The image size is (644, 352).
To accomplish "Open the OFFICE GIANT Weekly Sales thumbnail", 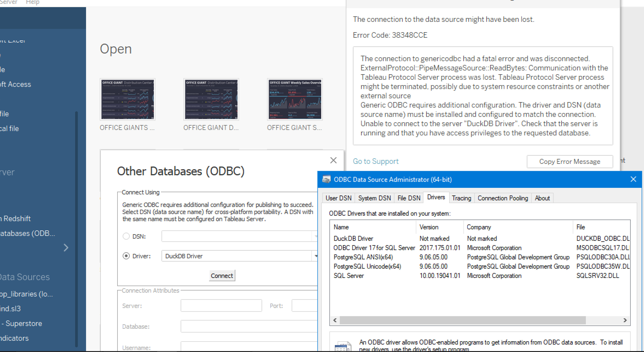I will click(x=295, y=100).
